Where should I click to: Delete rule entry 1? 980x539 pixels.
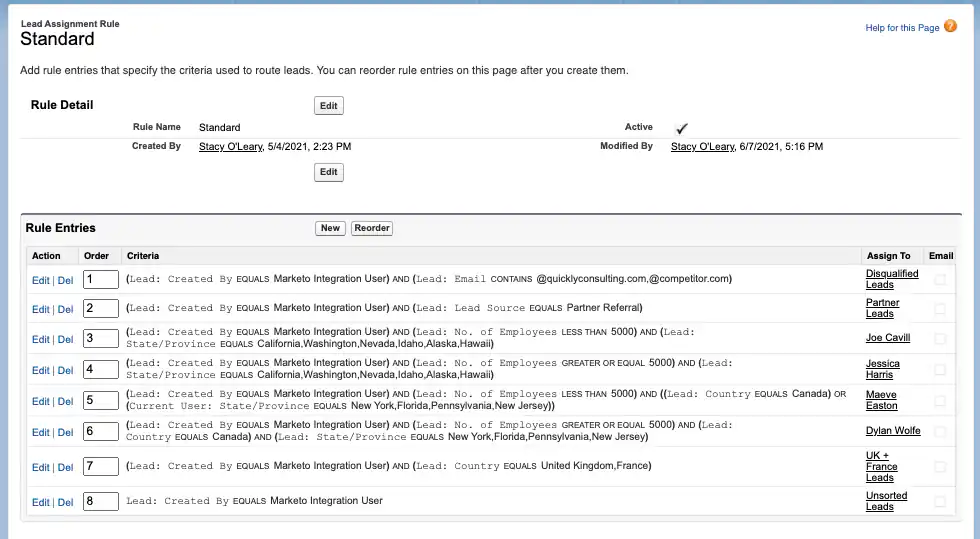[x=66, y=280]
